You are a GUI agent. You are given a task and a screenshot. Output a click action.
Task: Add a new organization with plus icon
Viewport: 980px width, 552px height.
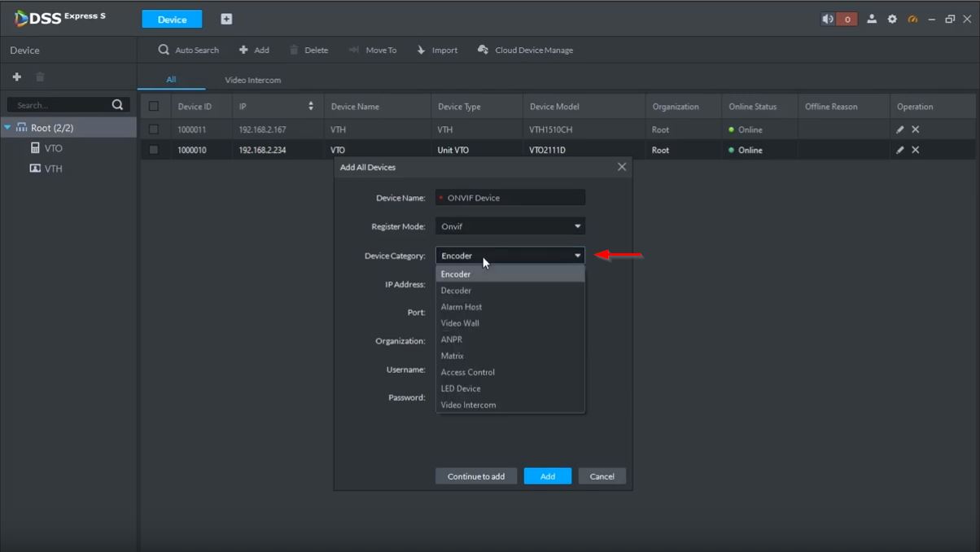click(16, 77)
